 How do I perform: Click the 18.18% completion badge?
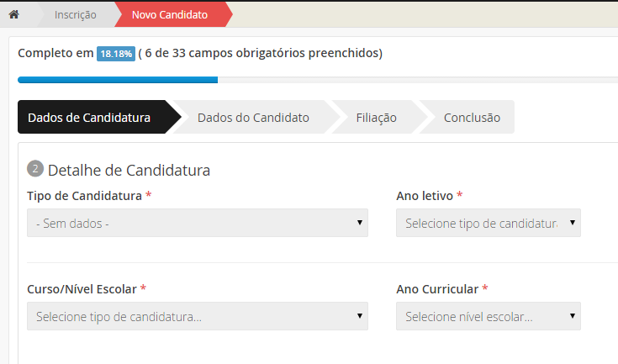(x=115, y=54)
